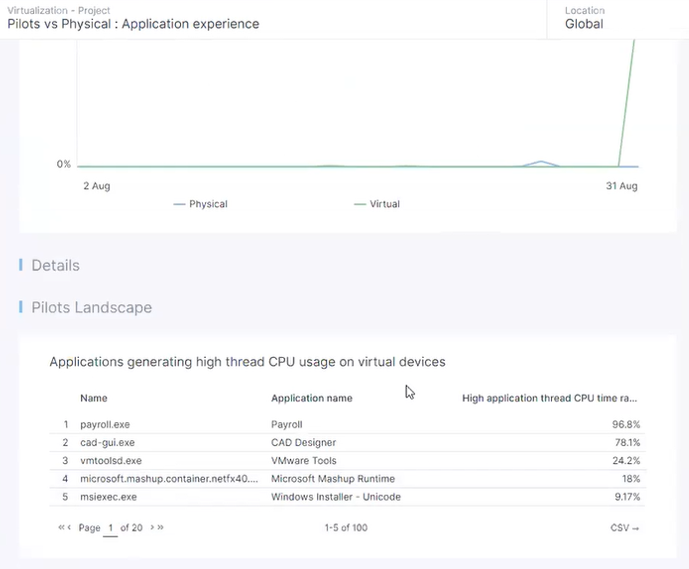This screenshot has height=569, width=689.
Task: Advance to the next results page
Action: coord(152,527)
